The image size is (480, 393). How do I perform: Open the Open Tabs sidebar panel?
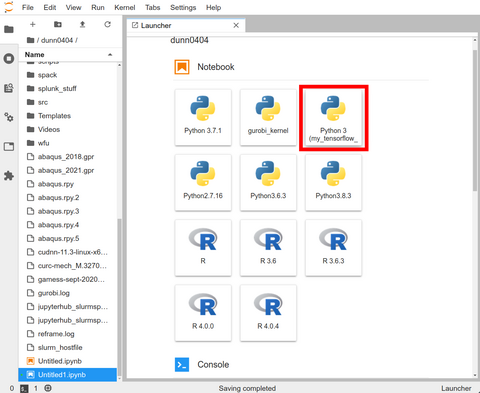click(x=9, y=146)
